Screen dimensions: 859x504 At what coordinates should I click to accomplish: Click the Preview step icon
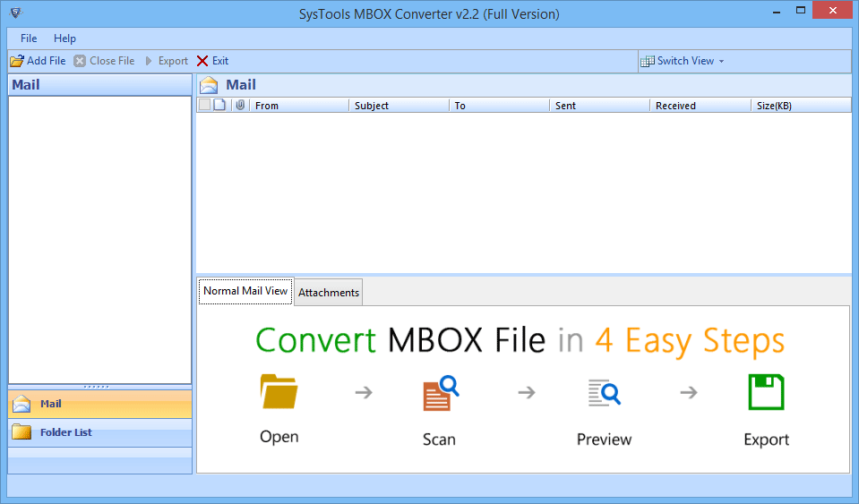[x=604, y=392]
